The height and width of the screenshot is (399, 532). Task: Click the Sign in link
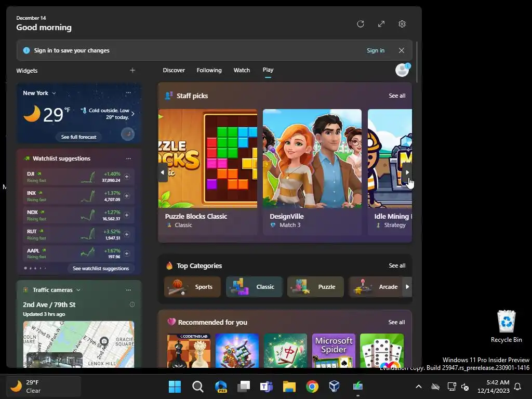click(x=376, y=50)
